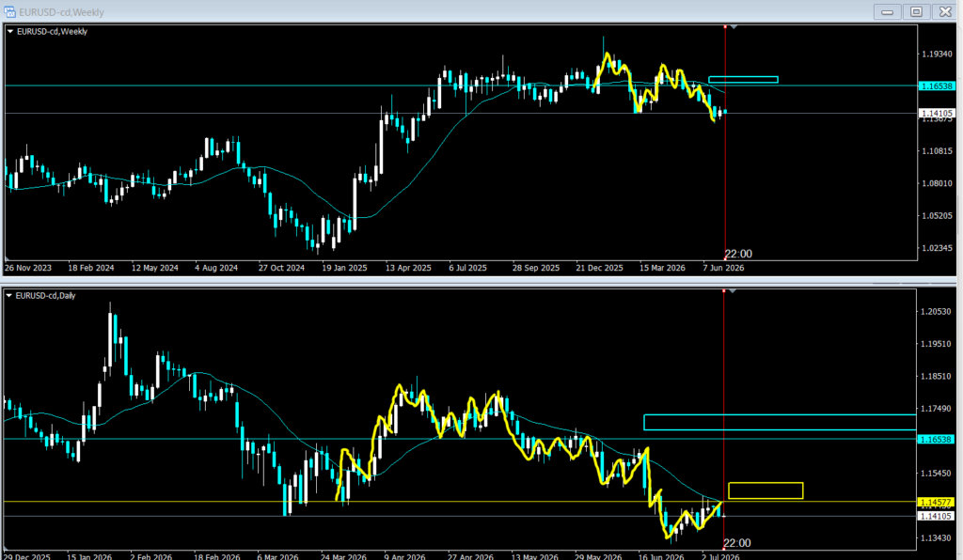This screenshot has width=963, height=560.
Task: Click the 1.17490 value on Daily price scale
Action: point(936,409)
